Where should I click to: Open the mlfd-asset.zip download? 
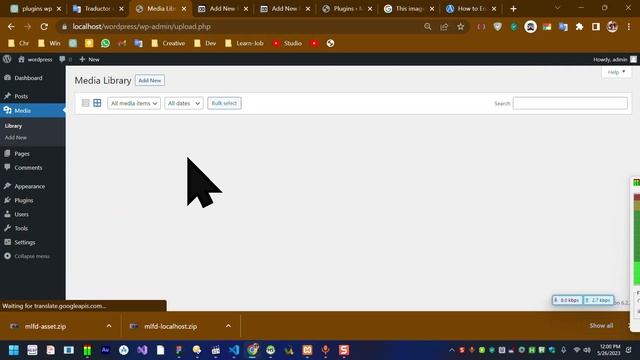pyautogui.click(x=45, y=327)
